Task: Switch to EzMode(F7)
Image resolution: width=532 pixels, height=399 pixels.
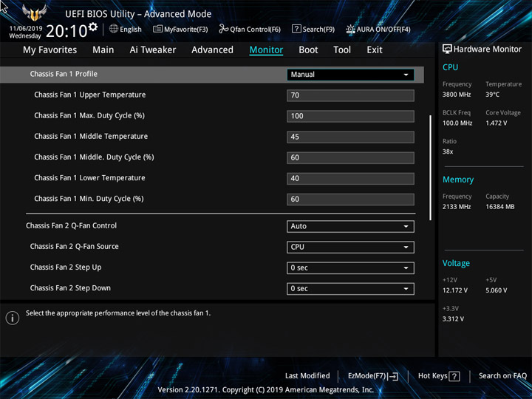Action: coord(373,376)
